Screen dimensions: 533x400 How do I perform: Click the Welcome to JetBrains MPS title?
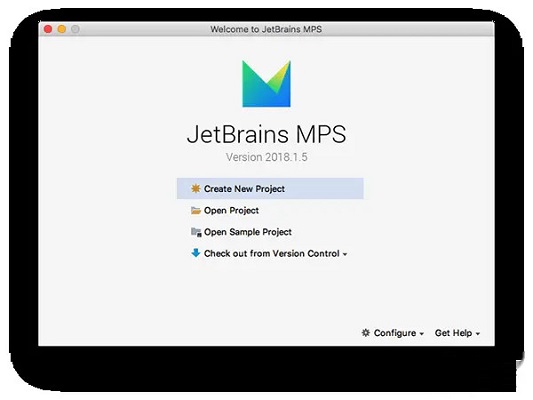click(x=266, y=29)
